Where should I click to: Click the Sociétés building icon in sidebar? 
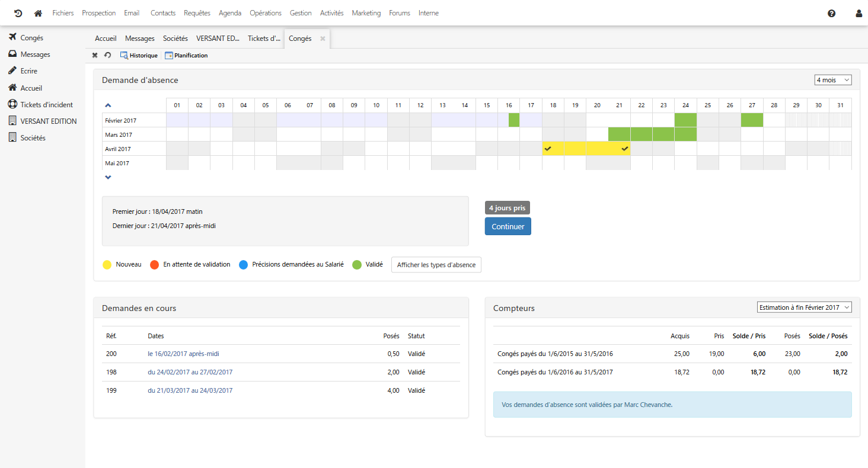point(12,137)
